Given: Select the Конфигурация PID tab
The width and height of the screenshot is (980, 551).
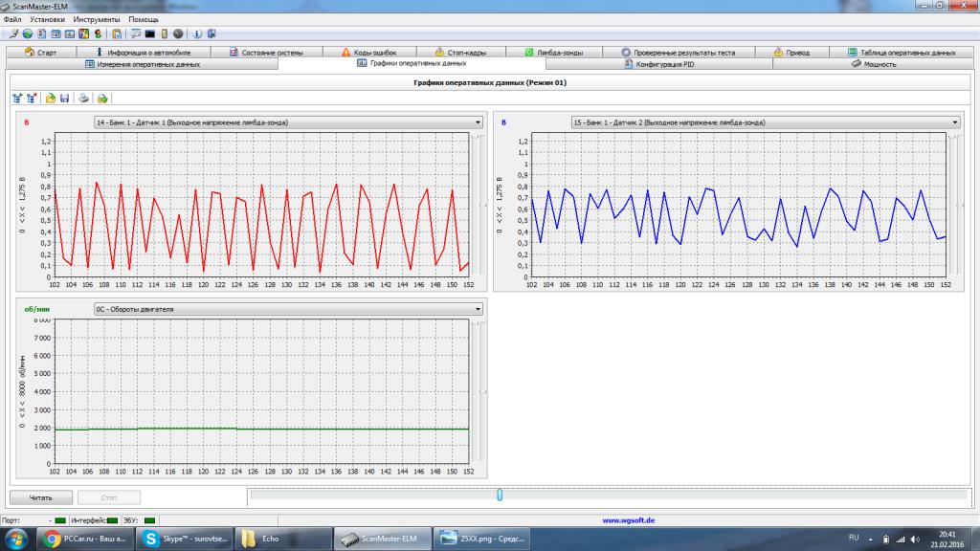Looking at the screenshot, I should point(658,64).
